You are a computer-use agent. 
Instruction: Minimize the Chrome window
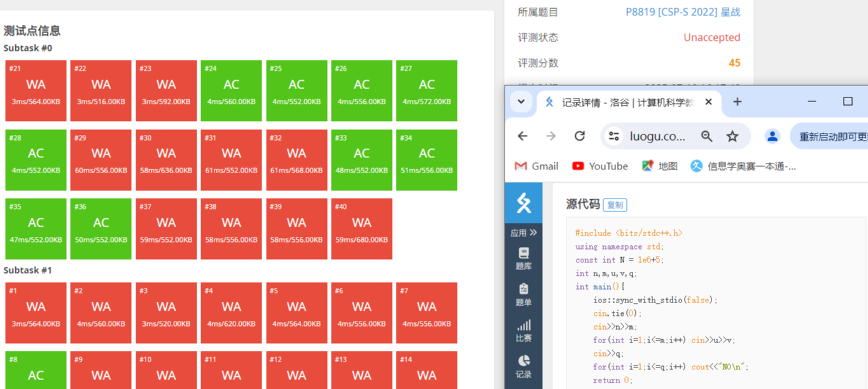click(x=812, y=101)
